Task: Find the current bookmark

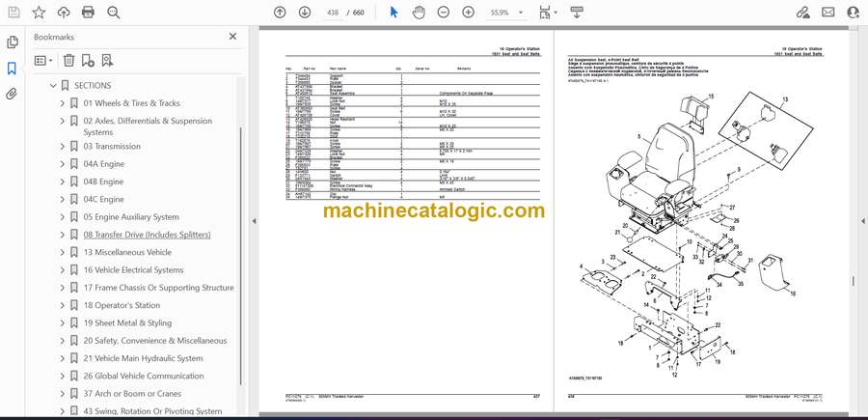Action: click(x=107, y=61)
